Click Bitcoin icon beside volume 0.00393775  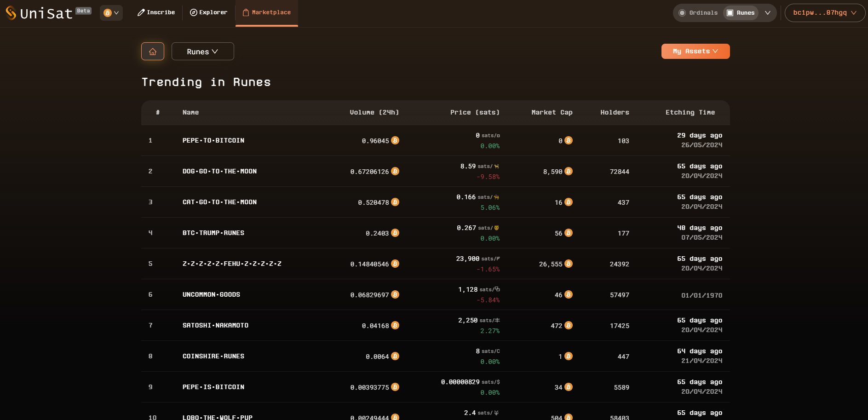tap(395, 387)
